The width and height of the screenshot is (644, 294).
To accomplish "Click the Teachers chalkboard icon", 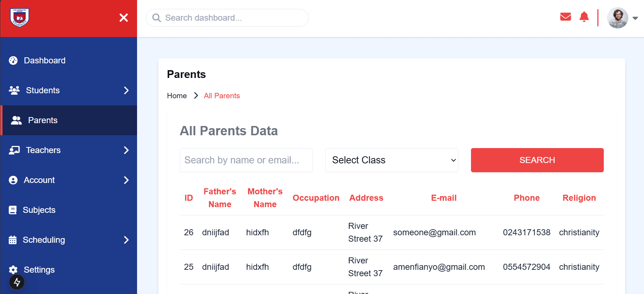I will coord(14,150).
